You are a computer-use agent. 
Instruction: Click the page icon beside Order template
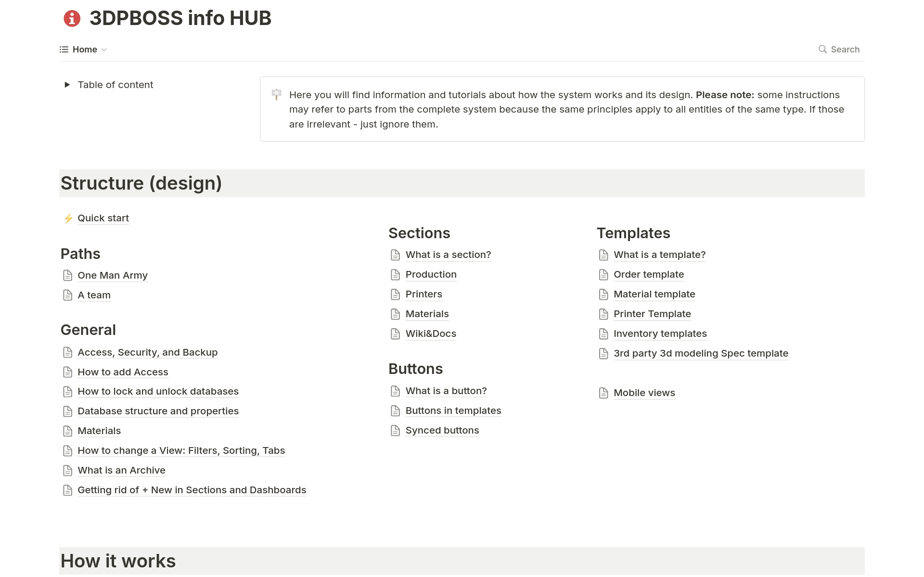[603, 275]
